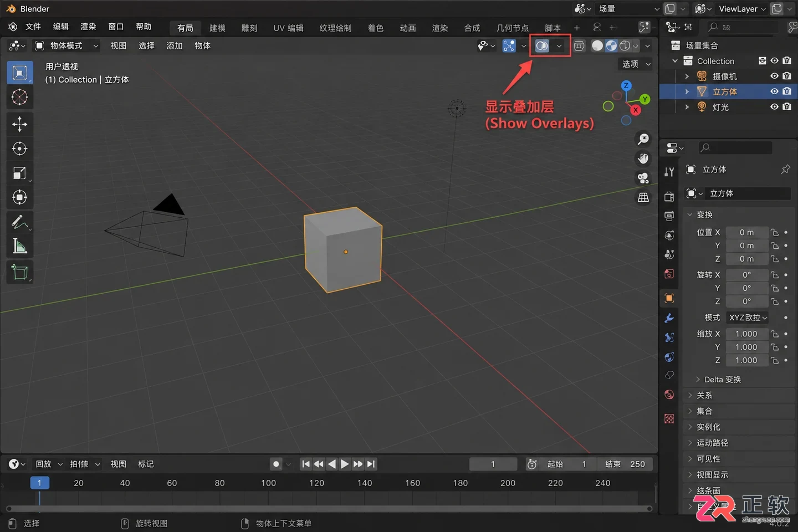
Task: Click the 缩放 X value field
Action: click(x=746, y=334)
